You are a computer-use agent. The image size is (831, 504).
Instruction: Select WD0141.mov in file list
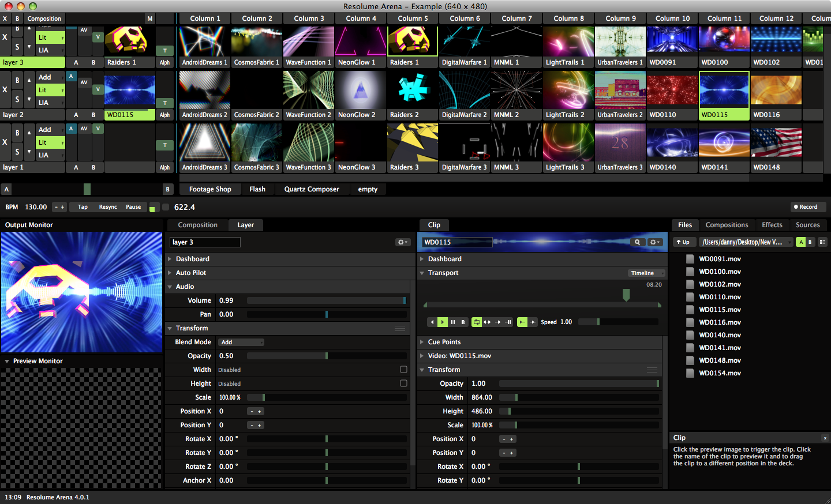(x=720, y=348)
